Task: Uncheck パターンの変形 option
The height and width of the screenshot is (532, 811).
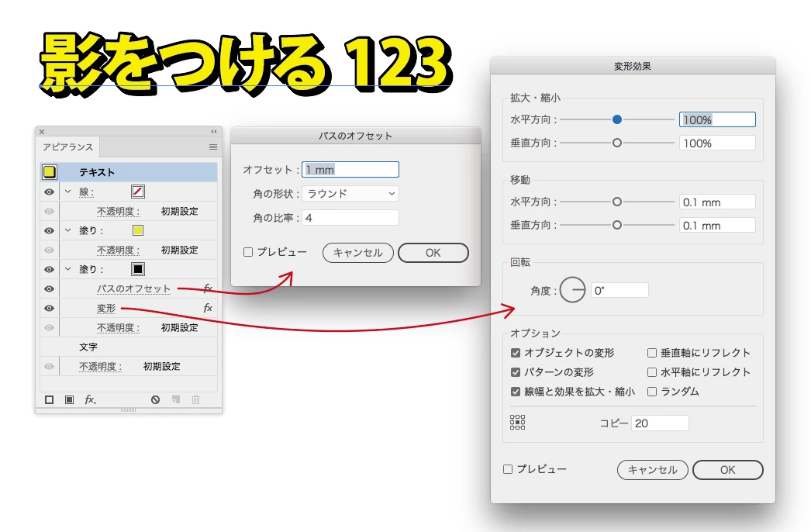Action: (x=515, y=372)
